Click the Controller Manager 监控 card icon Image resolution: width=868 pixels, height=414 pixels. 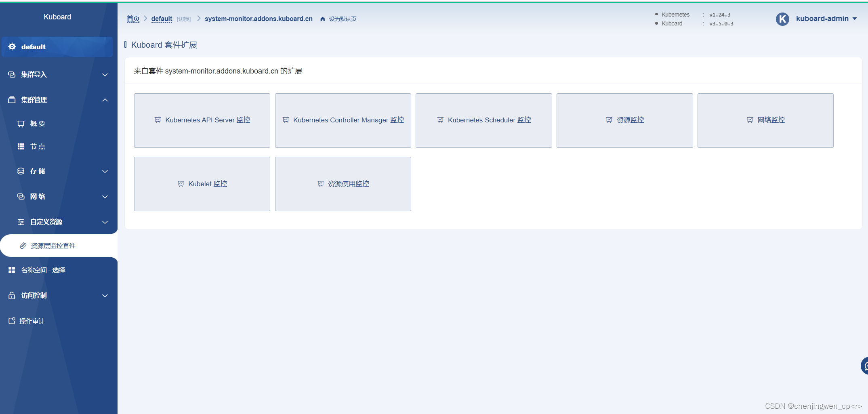(x=286, y=120)
